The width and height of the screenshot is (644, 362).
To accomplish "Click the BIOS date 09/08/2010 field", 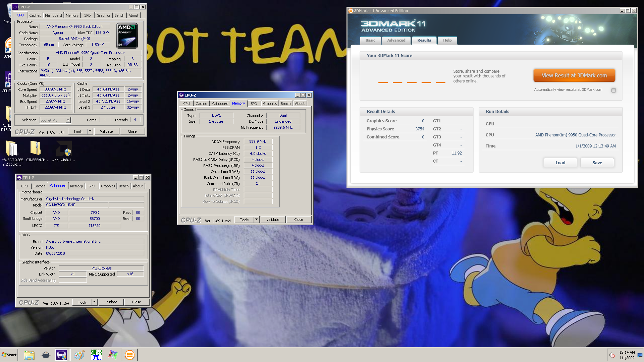I will click(x=94, y=253).
